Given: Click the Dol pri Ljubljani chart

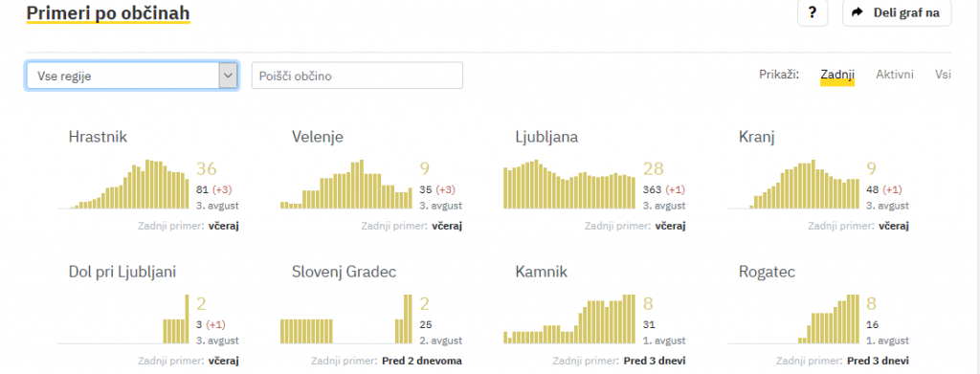Looking at the screenshot, I should pos(123,319).
